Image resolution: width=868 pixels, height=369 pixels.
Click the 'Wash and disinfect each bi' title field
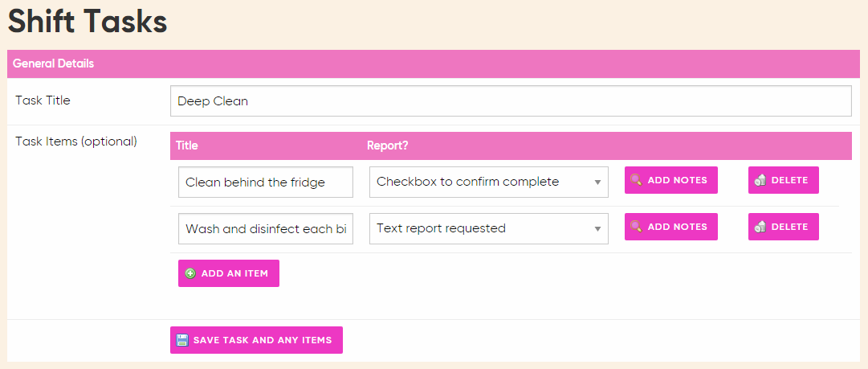pyautogui.click(x=266, y=228)
